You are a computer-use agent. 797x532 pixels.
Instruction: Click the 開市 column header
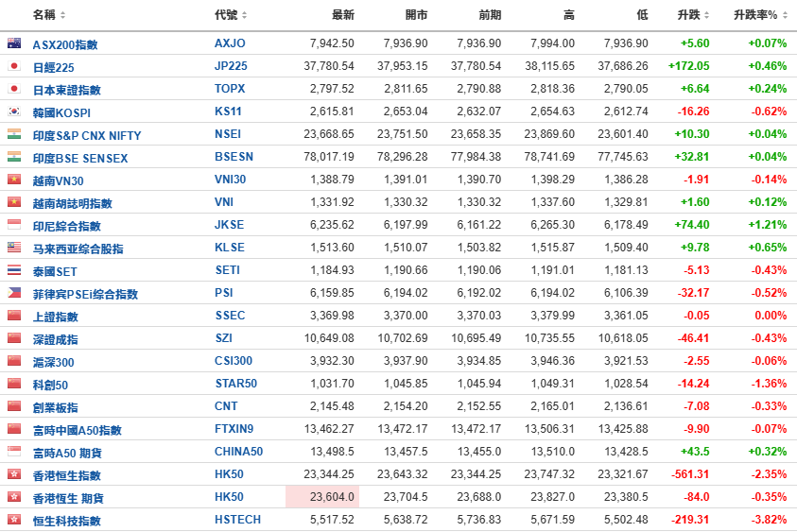416,15
